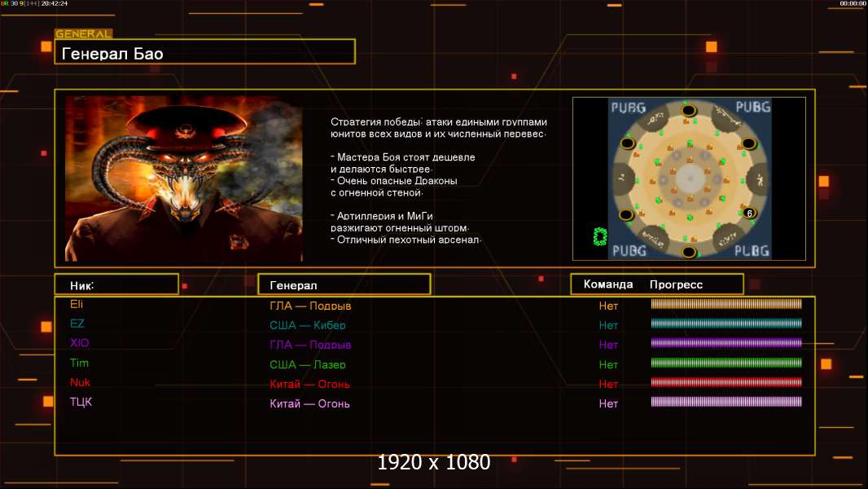Click "Китай — Огонь" in Nuk's row
Image resolution: width=868 pixels, height=489 pixels.
(309, 384)
